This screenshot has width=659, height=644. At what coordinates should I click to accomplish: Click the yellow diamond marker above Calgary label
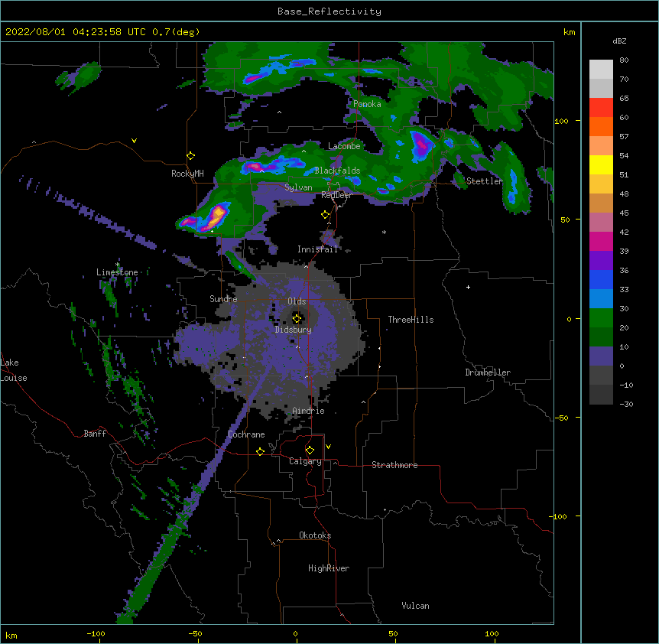point(310,450)
